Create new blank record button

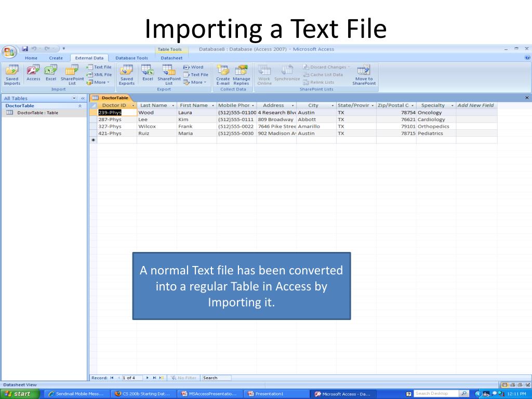click(162, 378)
